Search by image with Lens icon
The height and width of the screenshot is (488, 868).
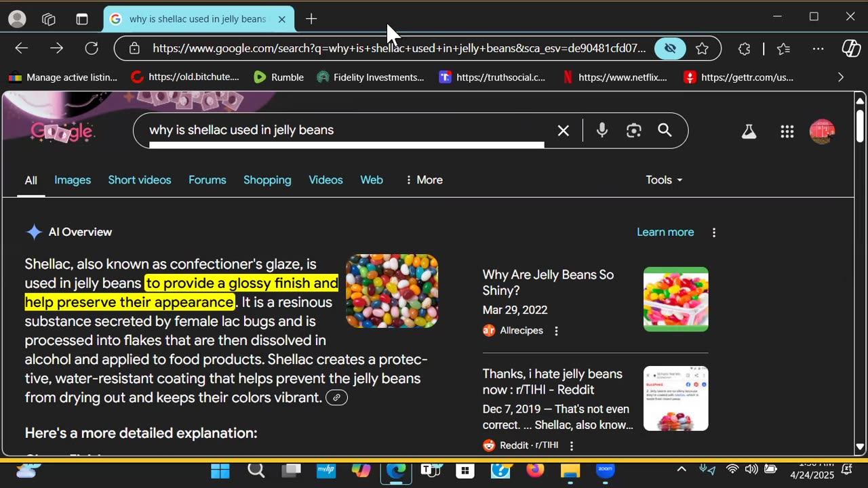633,130
